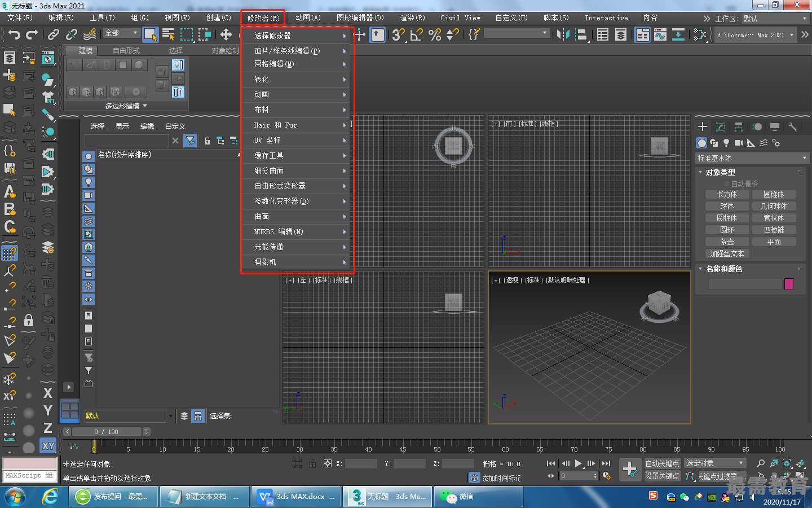Activate the Select Object tool
Screen dimensions: 812x508
click(150, 35)
